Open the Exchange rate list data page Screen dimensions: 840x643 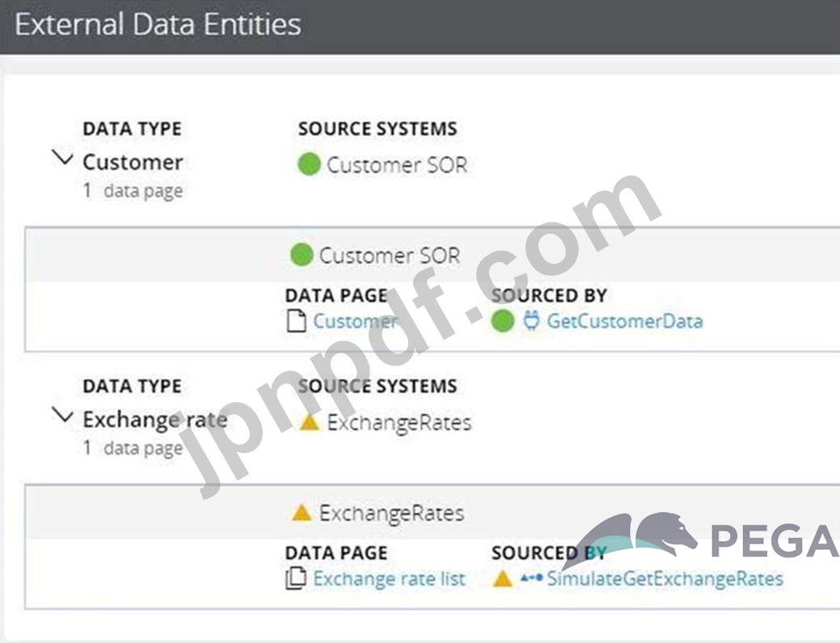[389, 579]
